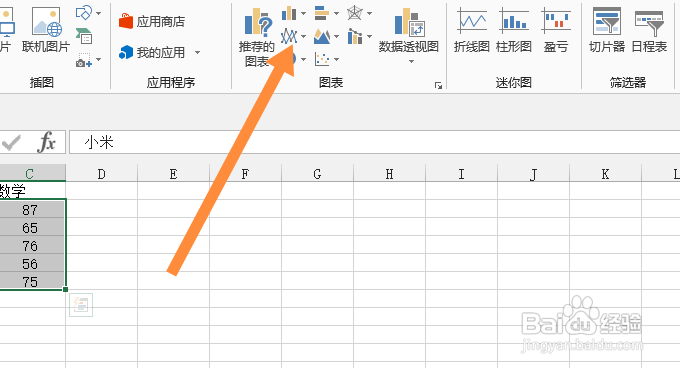Insert a line chart
This screenshot has width=680, height=368.
[289, 36]
